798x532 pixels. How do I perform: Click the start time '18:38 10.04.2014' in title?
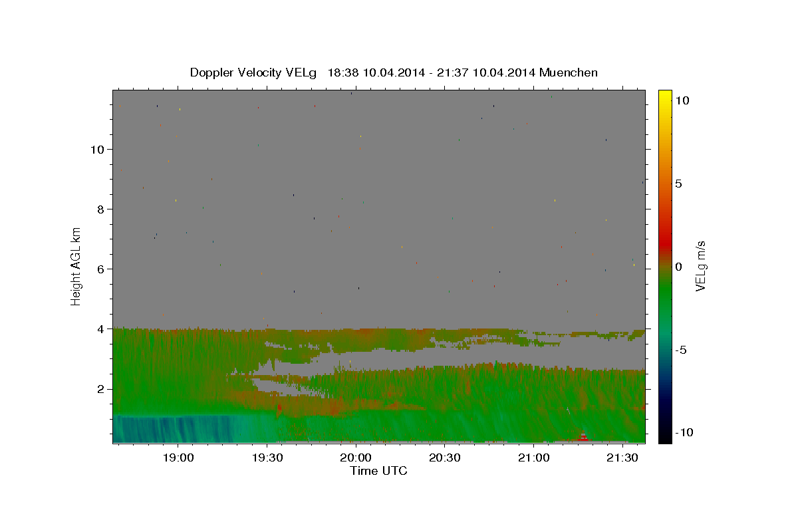375,72
